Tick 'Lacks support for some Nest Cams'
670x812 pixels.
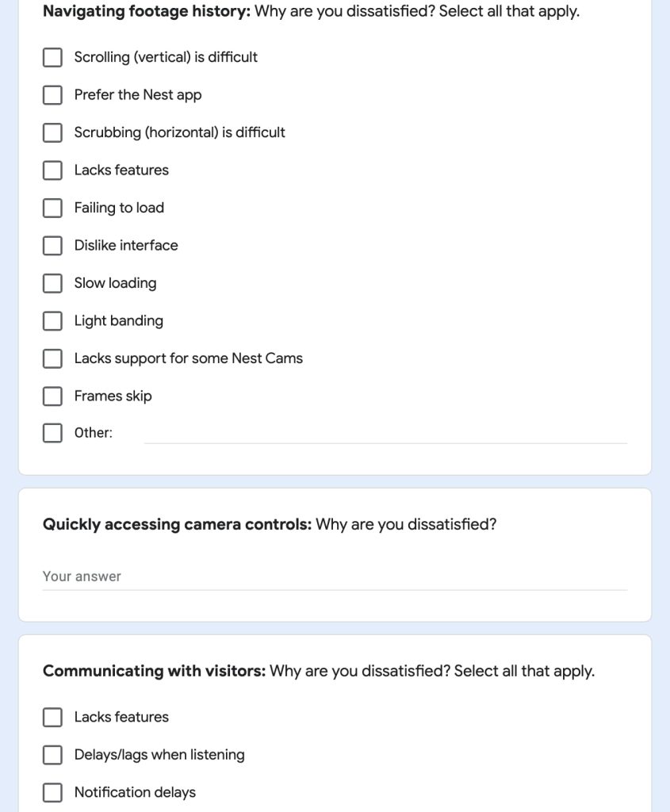point(52,358)
